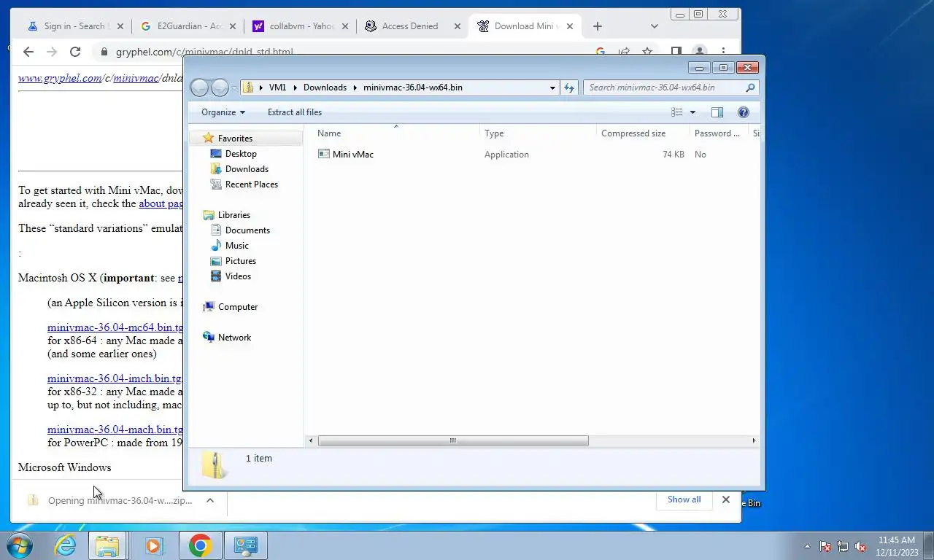Open the download item options chevron
Screen dimensions: 934x560
click(x=210, y=500)
